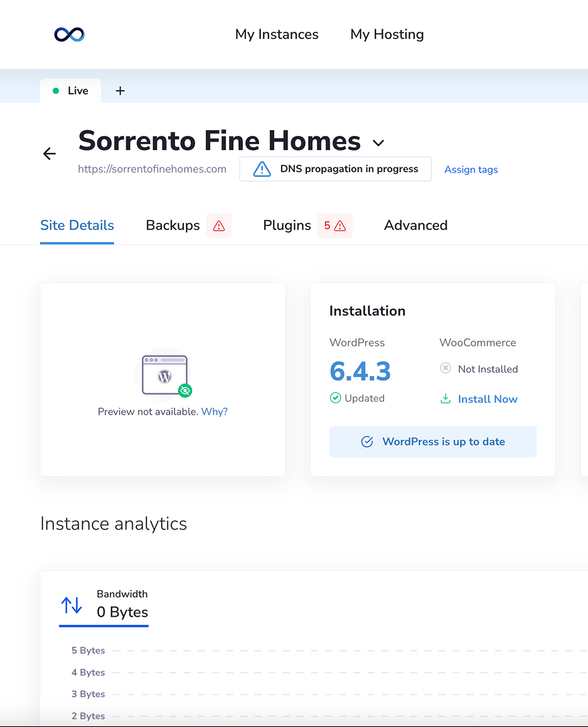Click the back arrow beside site title
The image size is (588, 727).
(x=49, y=154)
